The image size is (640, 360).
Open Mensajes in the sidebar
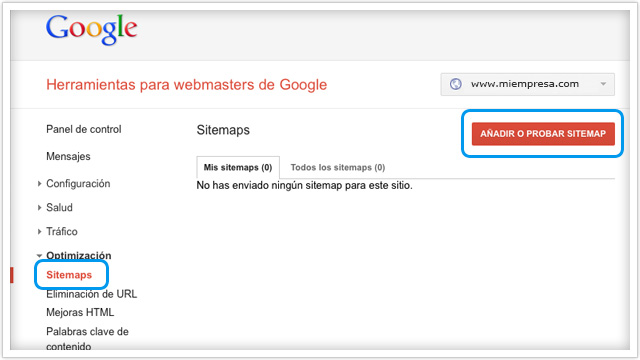(x=68, y=156)
